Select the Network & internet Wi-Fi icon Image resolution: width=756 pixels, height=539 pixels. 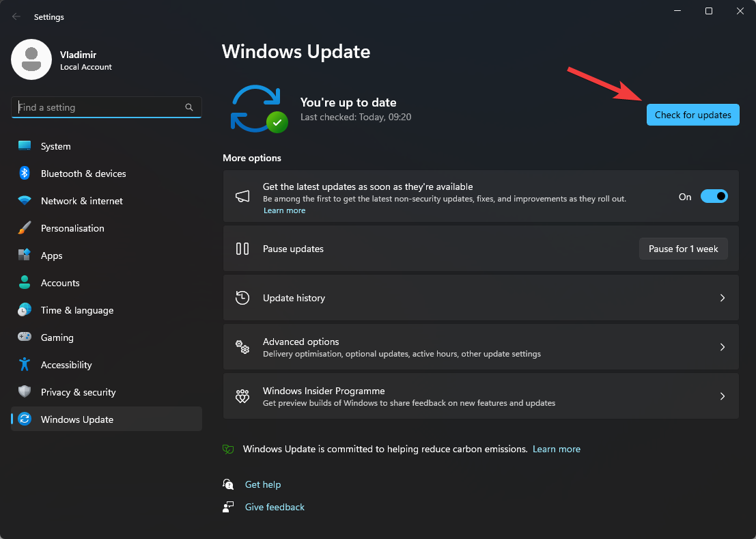(x=25, y=201)
